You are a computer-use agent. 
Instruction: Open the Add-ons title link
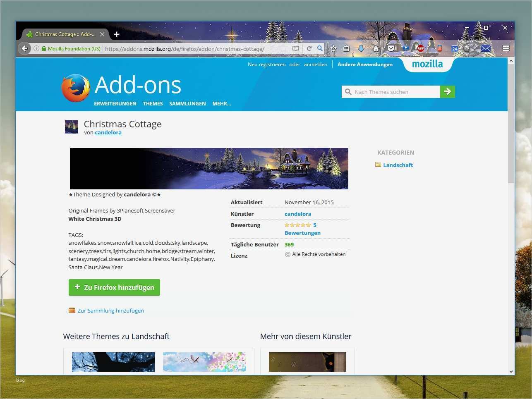click(138, 85)
